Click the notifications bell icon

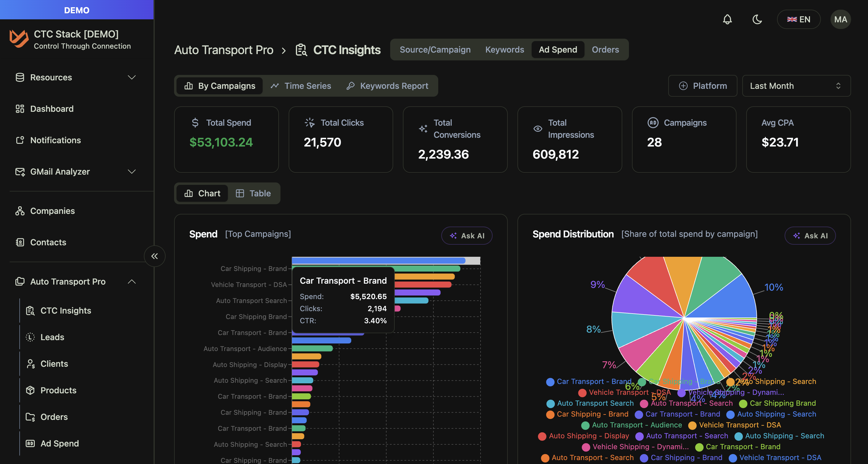tap(727, 19)
